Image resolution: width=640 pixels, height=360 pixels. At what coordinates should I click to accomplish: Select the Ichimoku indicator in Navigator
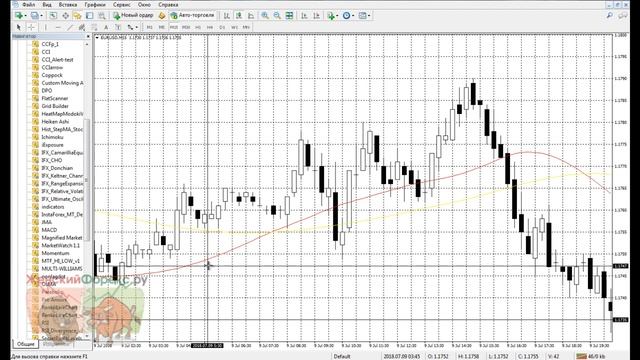coord(52,137)
